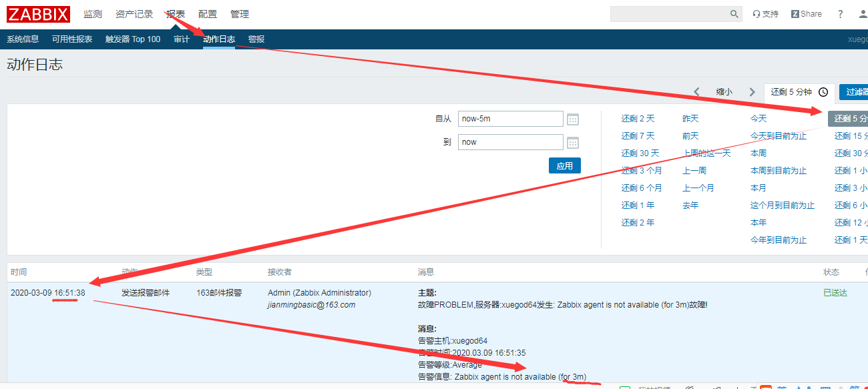Switch to 警报 submenu
Image resolution: width=868 pixels, height=389 pixels.
click(256, 39)
